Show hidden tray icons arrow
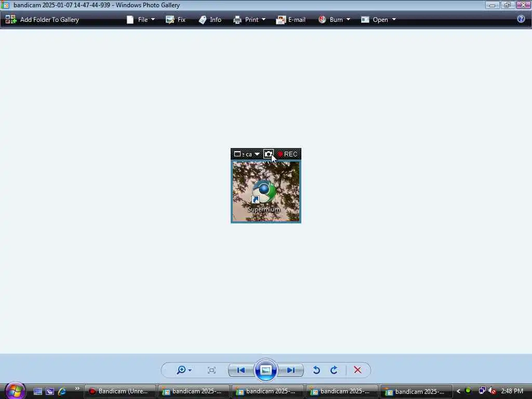The image size is (532, 399). (458, 391)
